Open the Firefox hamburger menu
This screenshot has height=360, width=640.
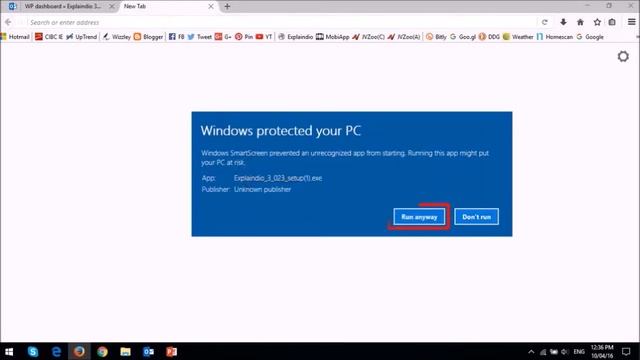[x=631, y=22]
